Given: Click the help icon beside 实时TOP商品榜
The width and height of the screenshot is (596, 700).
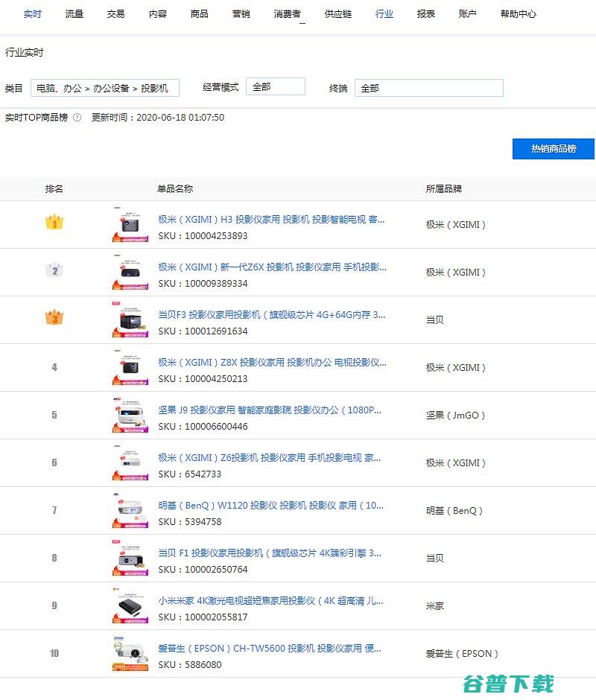Looking at the screenshot, I should (x=77, y=118).
